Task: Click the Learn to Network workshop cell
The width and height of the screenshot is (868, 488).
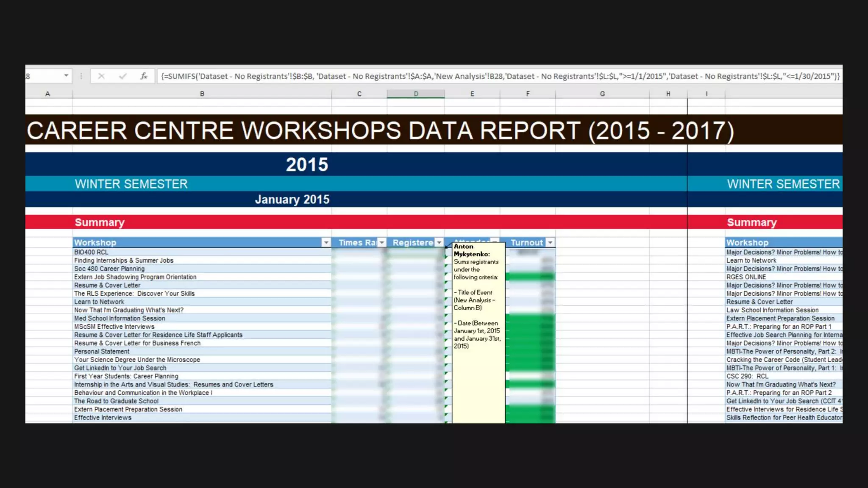Action: [x=99, y=302]
